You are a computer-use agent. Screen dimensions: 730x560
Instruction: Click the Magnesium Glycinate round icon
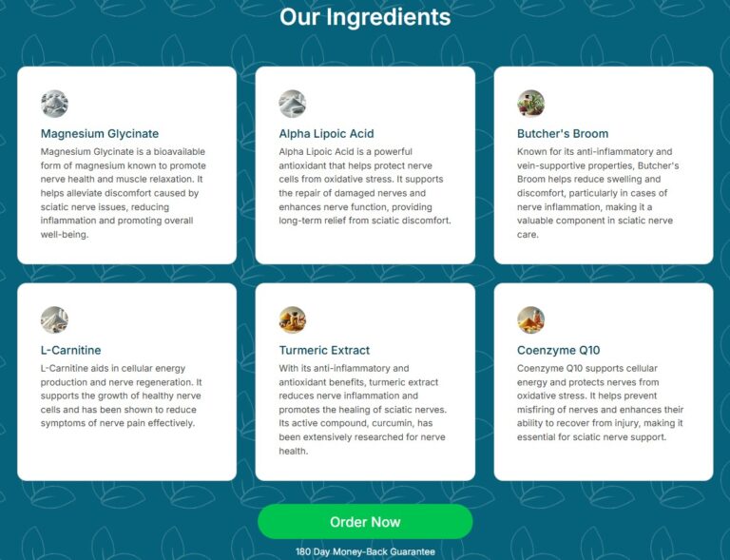pos(54,104)
